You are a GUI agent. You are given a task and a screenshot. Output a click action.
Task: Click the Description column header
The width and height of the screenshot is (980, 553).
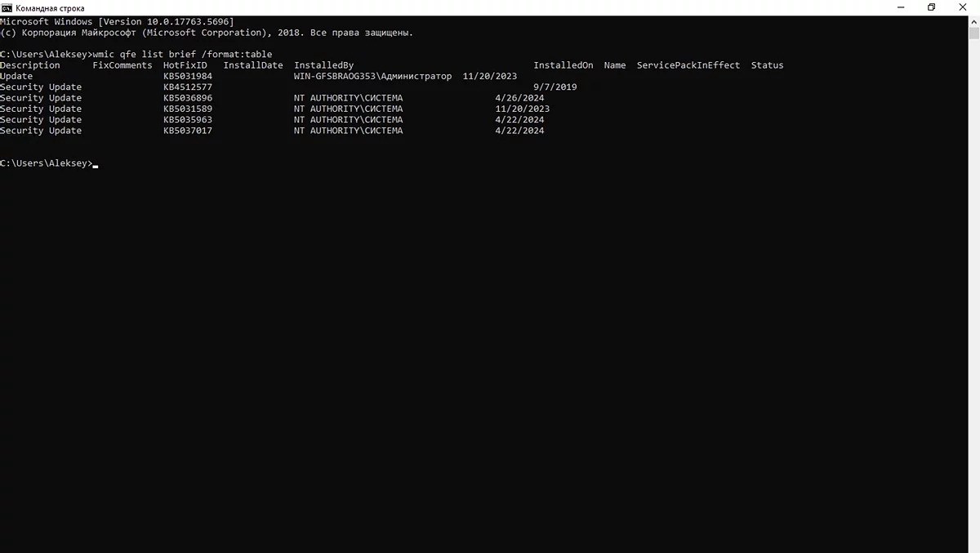[30, 65]
